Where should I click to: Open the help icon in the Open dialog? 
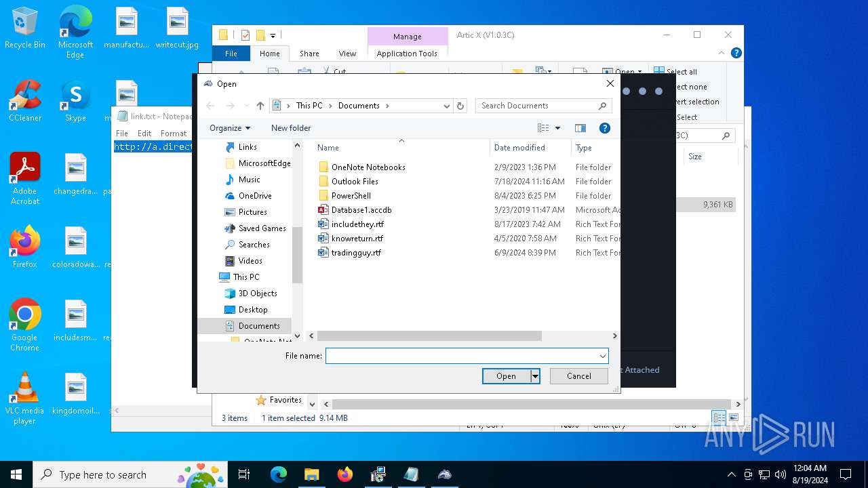605,128
